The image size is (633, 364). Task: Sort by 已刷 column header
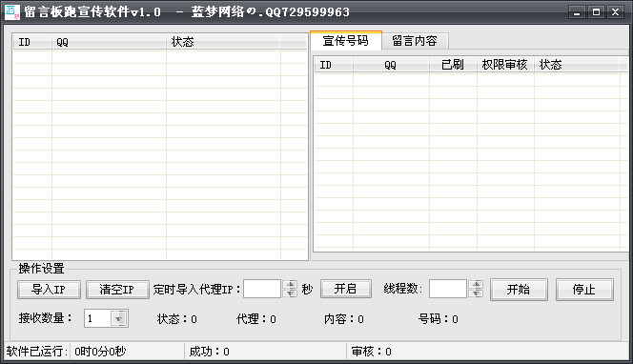tap(453, 65)
